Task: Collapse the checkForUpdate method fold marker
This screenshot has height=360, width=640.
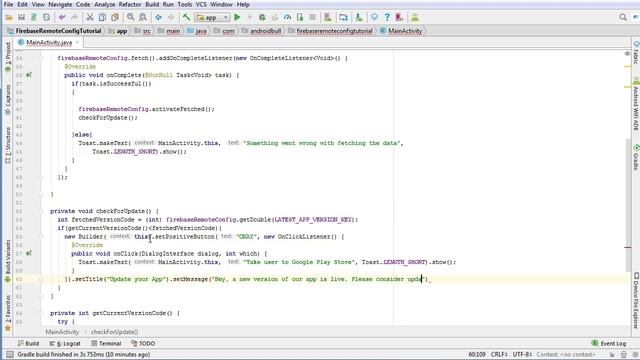Action: 41,211
